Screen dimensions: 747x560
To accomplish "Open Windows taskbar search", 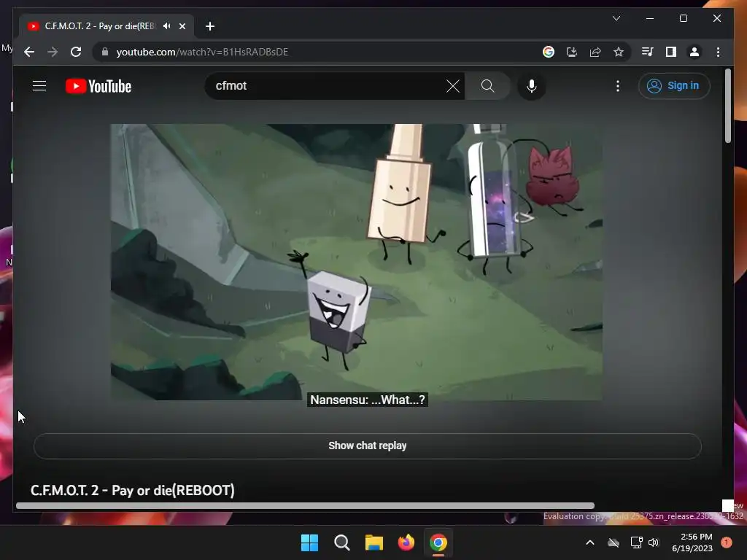I will tap(342, 542).
